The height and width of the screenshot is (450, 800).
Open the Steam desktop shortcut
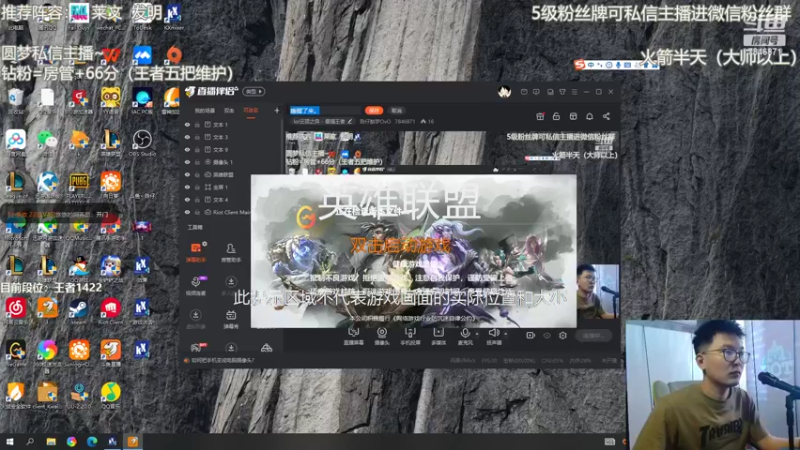tap(79, 312)
